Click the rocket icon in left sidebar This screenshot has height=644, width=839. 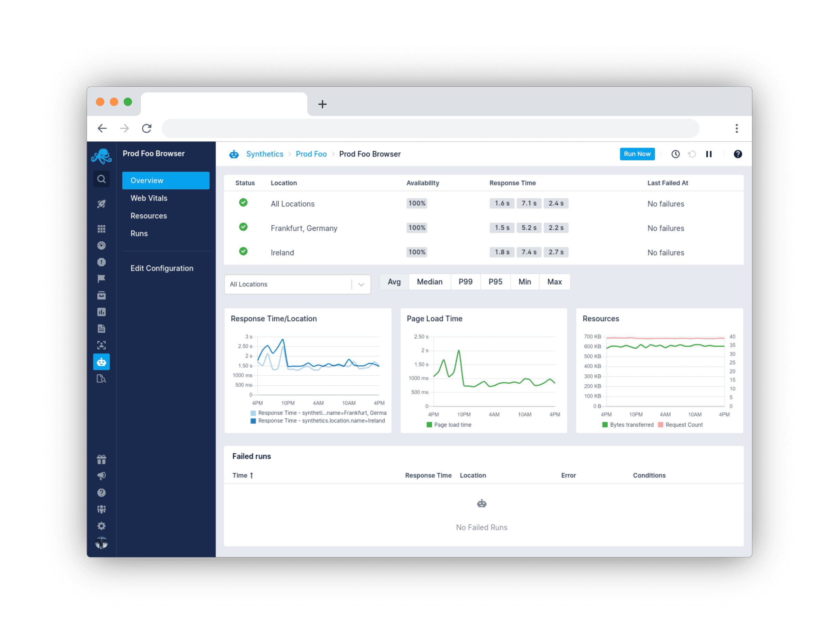[101, 204]
